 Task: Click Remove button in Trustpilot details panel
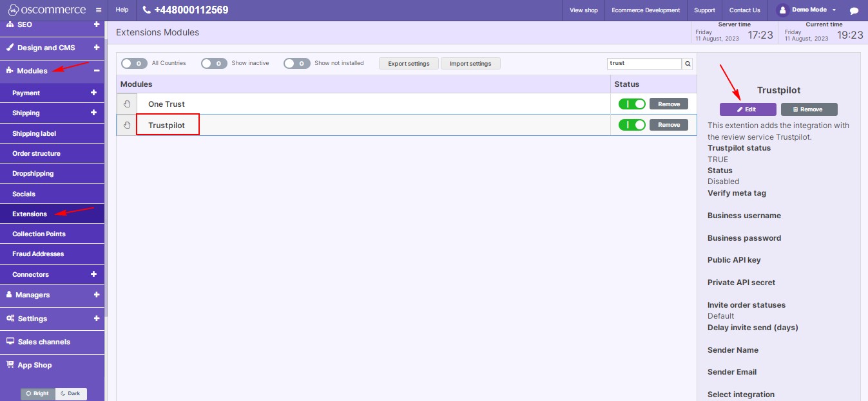809,109
